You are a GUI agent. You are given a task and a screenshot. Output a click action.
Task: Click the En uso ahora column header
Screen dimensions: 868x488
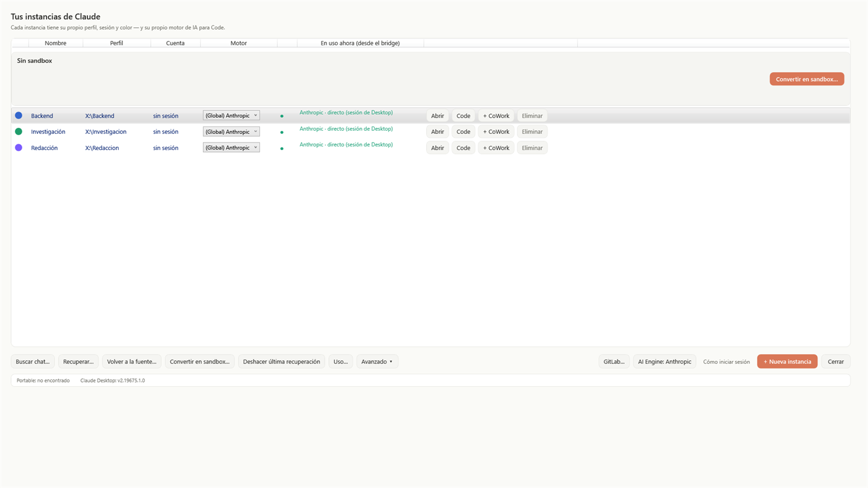[x=360, y=43]
